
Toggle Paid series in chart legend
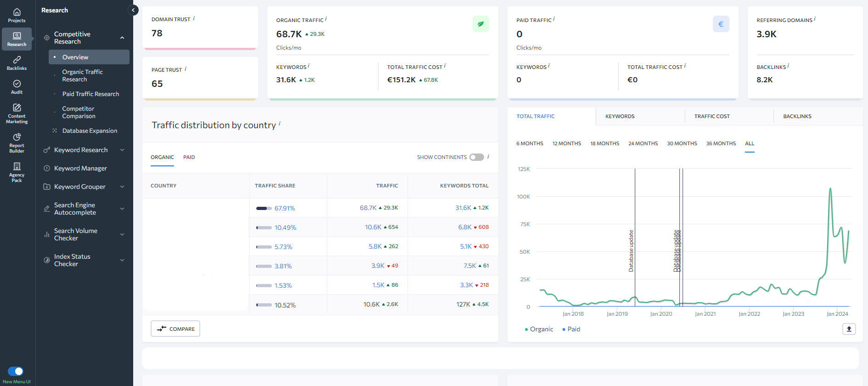tap(571, 329)
